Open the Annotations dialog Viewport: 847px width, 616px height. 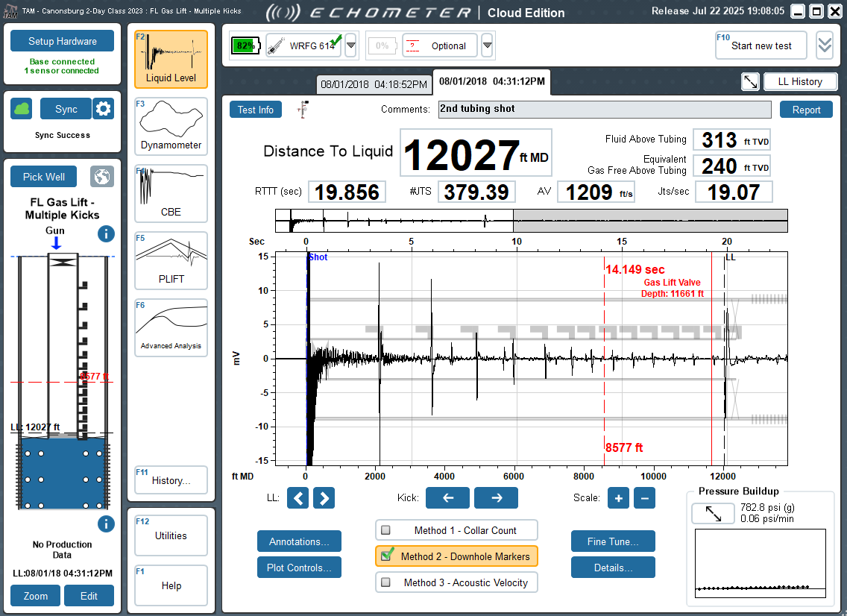point(299,541)
